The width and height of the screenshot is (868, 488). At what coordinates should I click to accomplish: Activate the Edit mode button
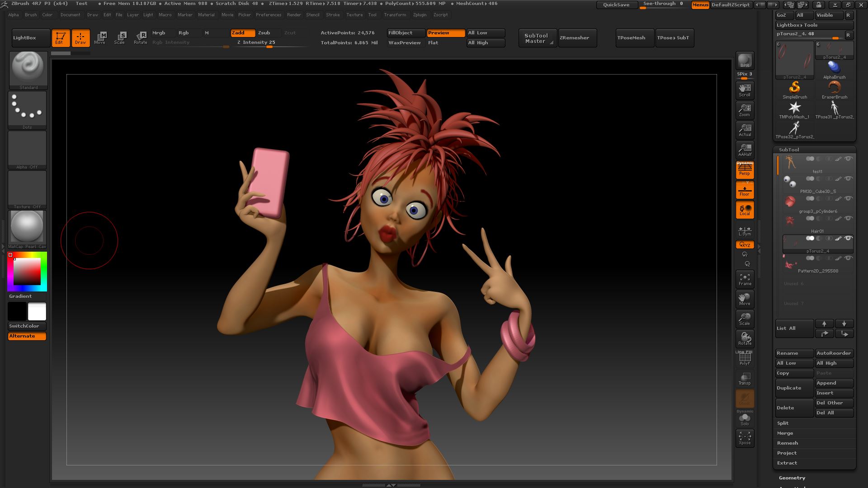61,38
